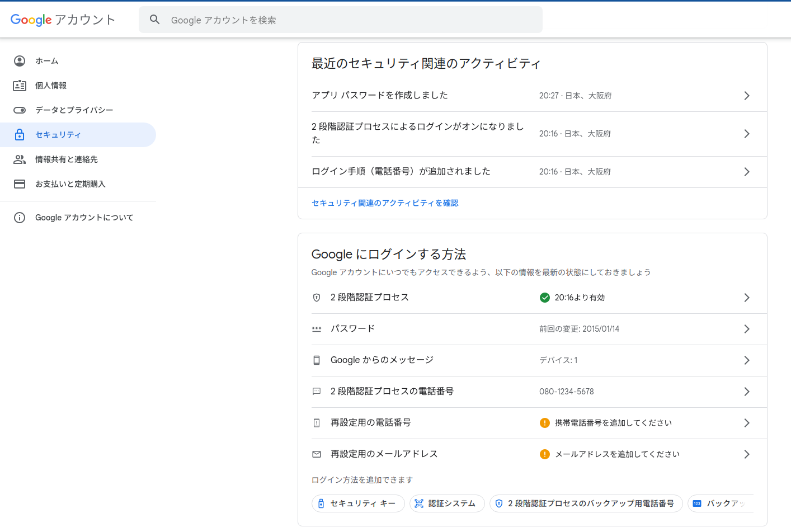Open the 2 段階認証プロセス row chevron

coord(746,298)
